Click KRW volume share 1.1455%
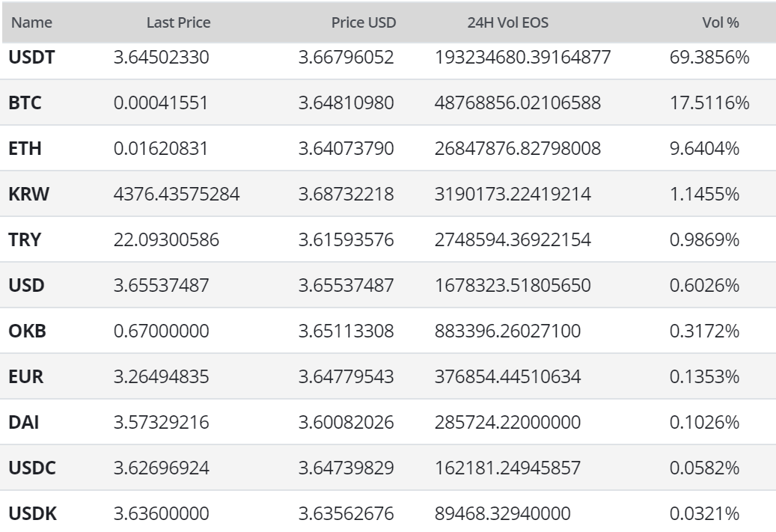The height and width of the screenshot is (532, 776). coord(705,194)
